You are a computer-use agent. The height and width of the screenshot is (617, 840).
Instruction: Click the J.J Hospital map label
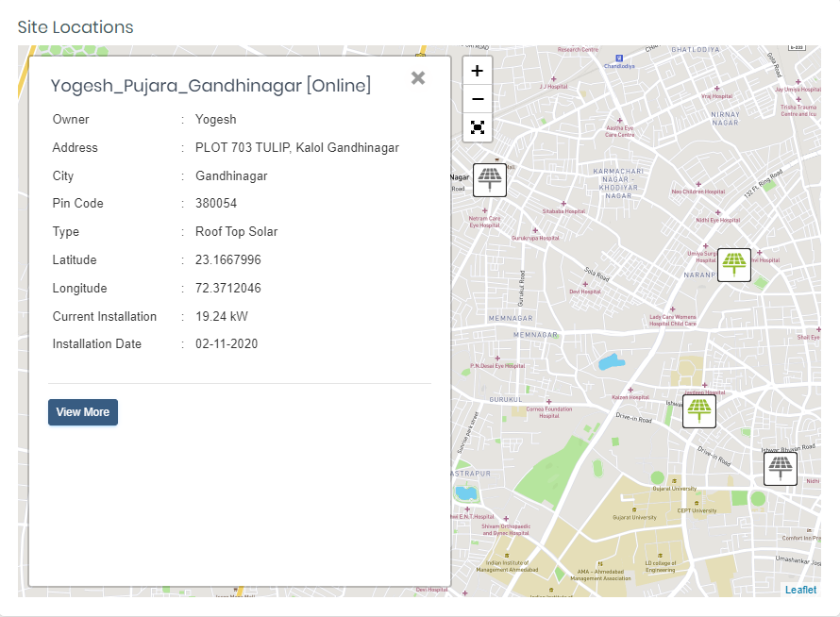pyautogui.click(x=552, y=85)
